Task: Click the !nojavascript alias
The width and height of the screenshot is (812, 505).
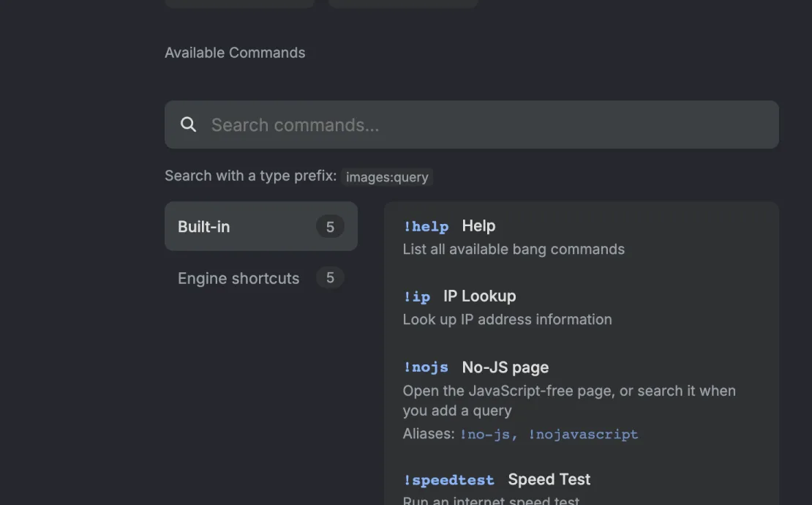Action: click(x=583, y=434)
